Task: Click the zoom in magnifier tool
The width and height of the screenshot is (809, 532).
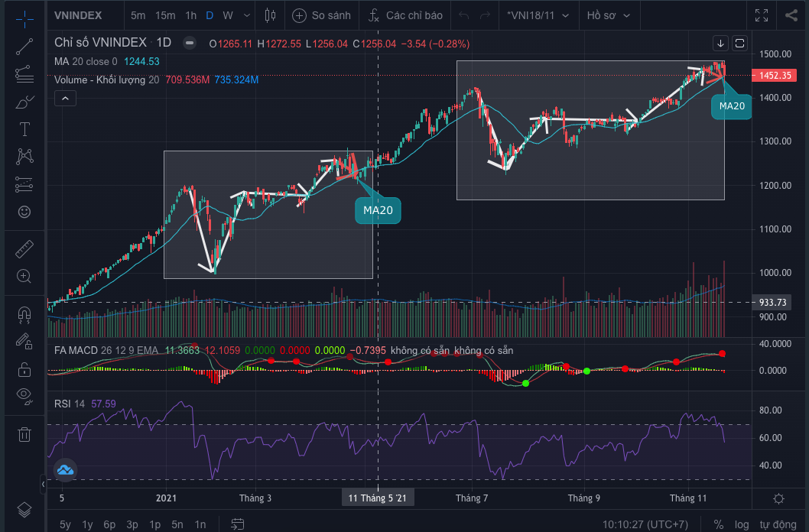Action: click(x=24, y=277)
